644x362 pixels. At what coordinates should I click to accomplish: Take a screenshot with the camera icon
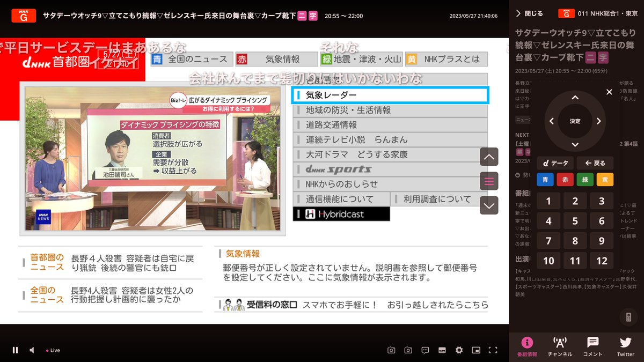point(391,350)
